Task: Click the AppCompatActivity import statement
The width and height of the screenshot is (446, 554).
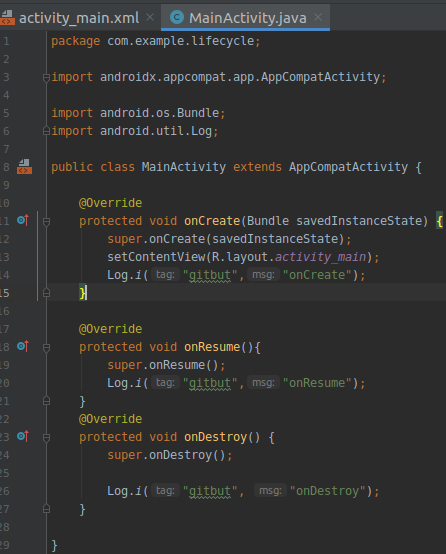Action: coord(219,77)
